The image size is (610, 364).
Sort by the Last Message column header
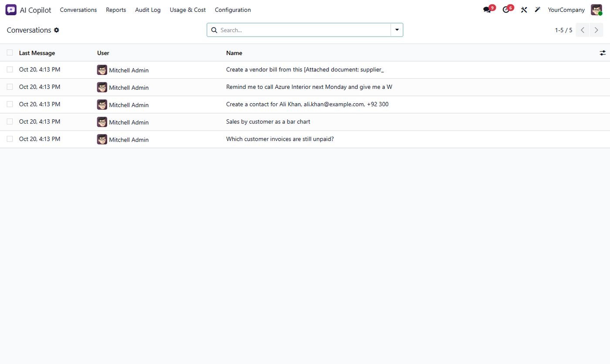(37, 53)
